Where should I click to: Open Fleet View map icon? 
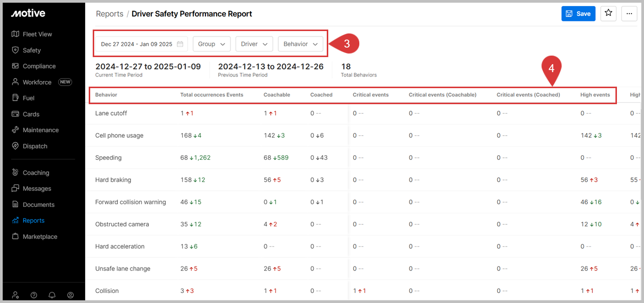click(x=15, y=34)
